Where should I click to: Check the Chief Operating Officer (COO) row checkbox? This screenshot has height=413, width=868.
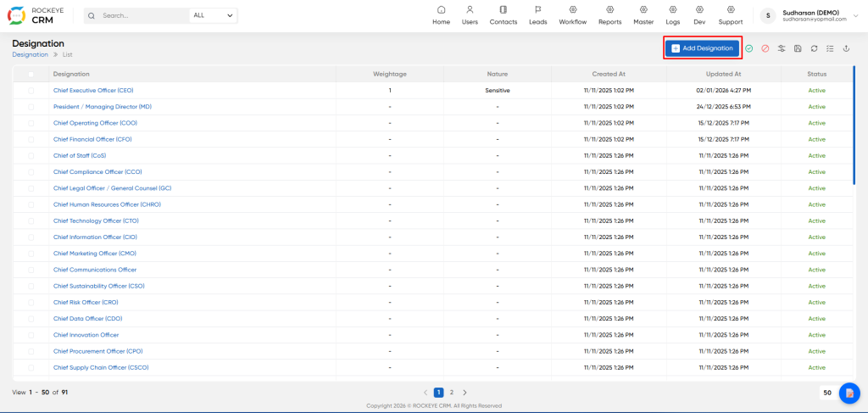click(x=31, y=123)
